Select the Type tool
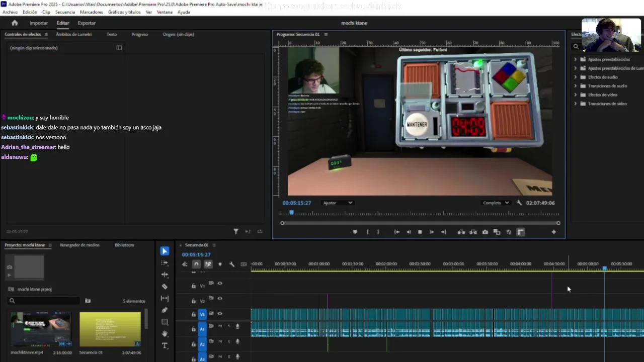The height and width of the screenshot is (362, 644). [x=165, y=346]
